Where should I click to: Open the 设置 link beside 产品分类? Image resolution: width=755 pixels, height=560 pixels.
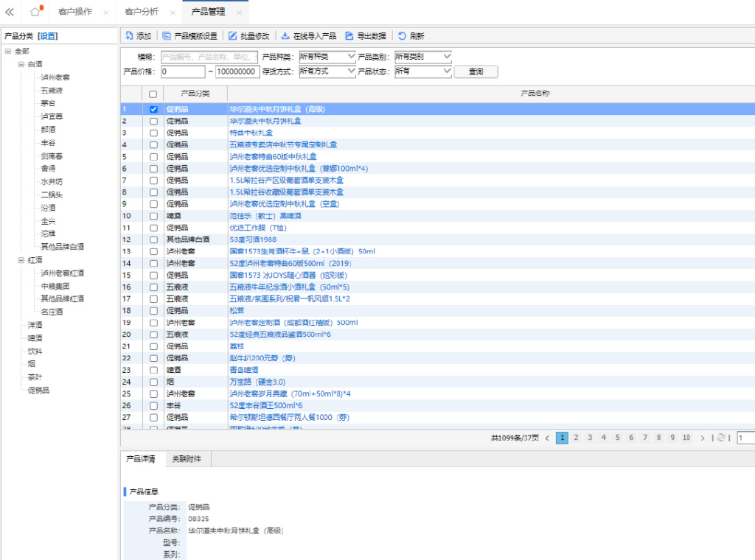[x=48, y=35]
